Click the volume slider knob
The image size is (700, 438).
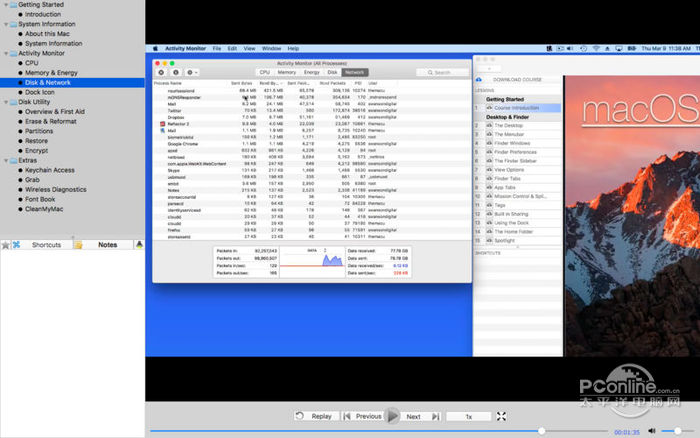(x=678, y=431)
